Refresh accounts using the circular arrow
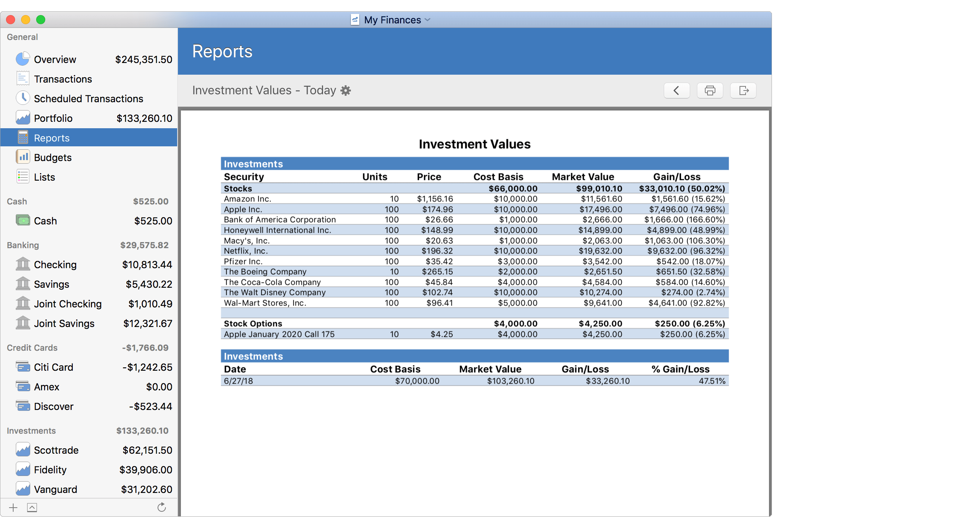Screen dimensions: 980x528 pyautogui.click(x=161, y=507)
